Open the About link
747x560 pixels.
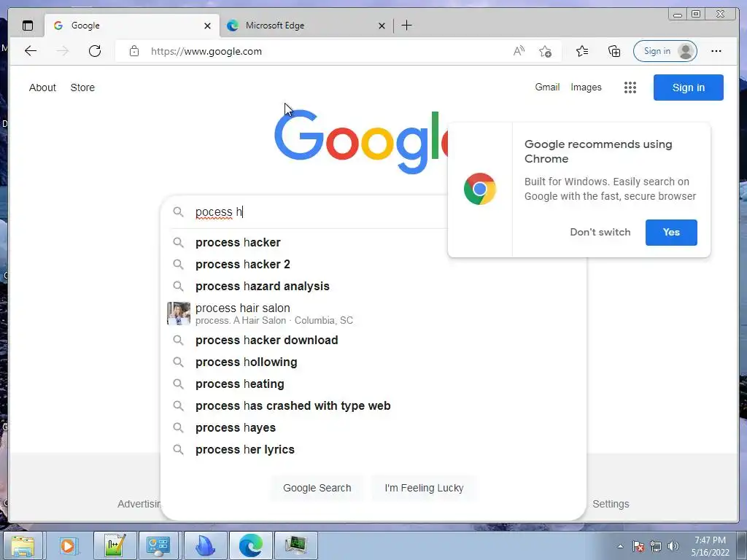tap(42, 87)
